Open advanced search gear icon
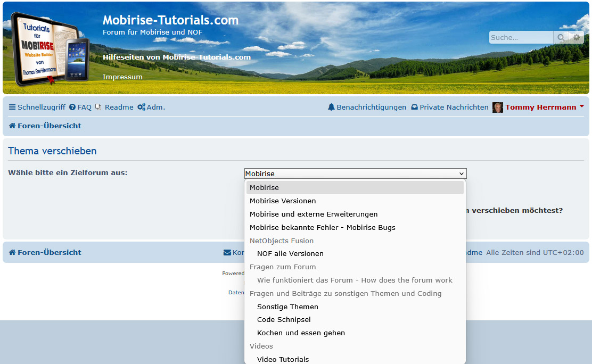 [576, 38]
